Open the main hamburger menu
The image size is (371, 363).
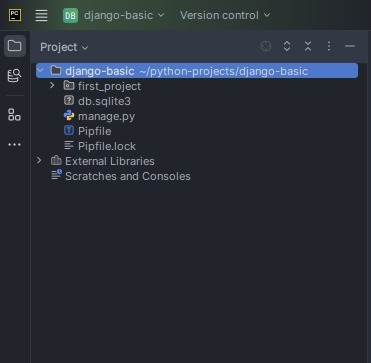[x=41, y=15]
